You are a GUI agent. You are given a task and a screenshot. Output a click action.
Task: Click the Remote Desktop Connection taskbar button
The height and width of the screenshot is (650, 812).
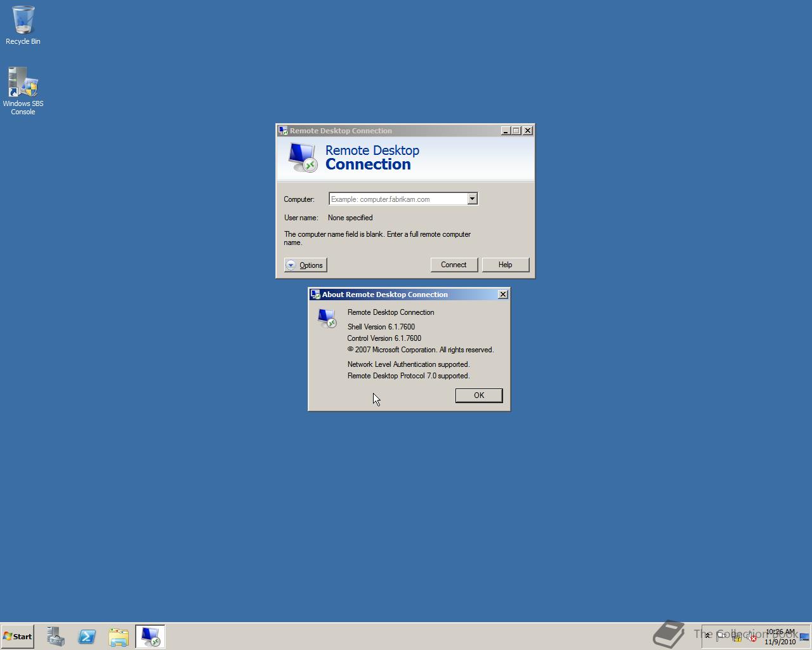click(150, 637)
